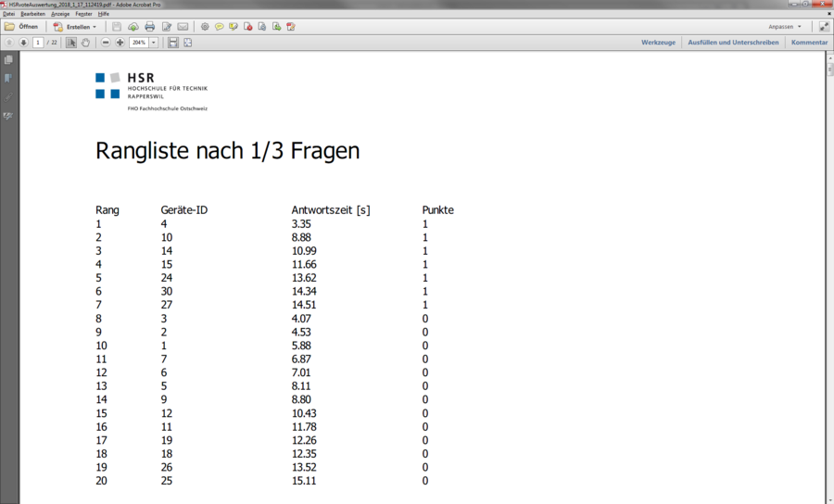
Task: Activate the text selection cursor tool
Action: (x=71, y=43)
